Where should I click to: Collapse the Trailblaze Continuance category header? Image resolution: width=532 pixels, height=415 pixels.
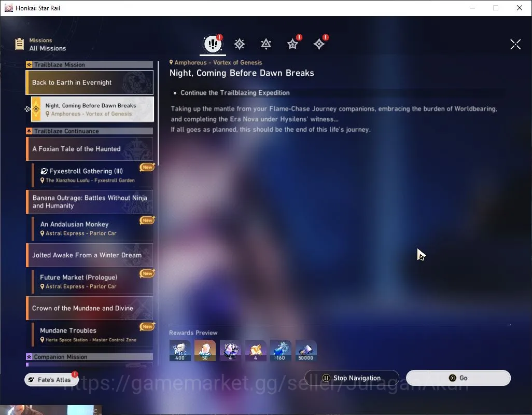click(90, 131)
